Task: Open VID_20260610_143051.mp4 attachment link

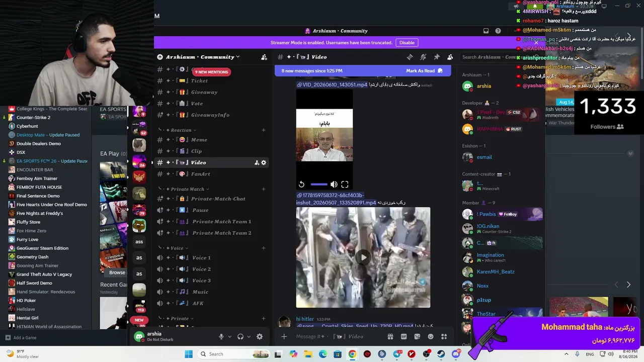Action: (x=332, y=84)
